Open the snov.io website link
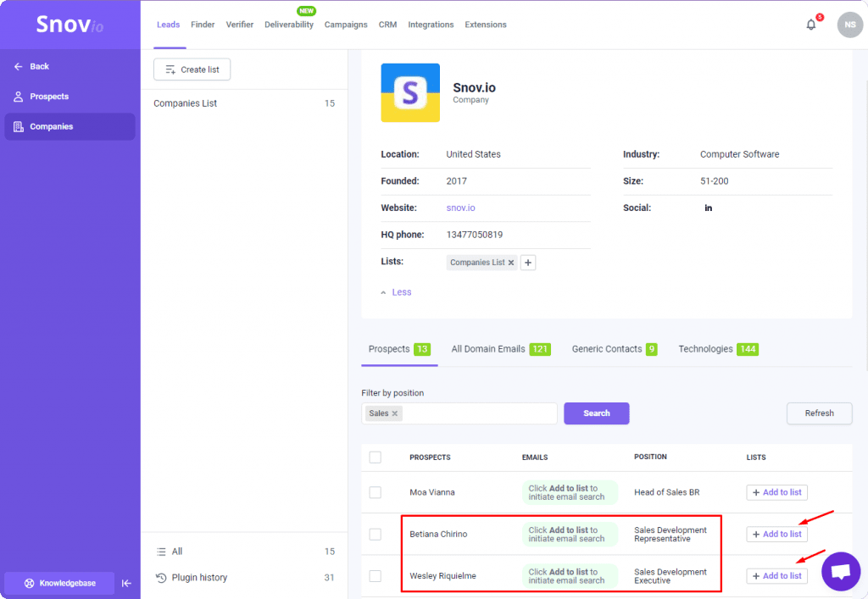868x599 pixels. [x=460, y=207]
